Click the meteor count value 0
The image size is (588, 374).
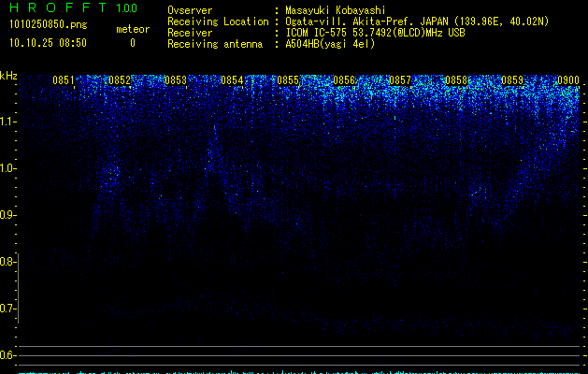tap(133, 43)
